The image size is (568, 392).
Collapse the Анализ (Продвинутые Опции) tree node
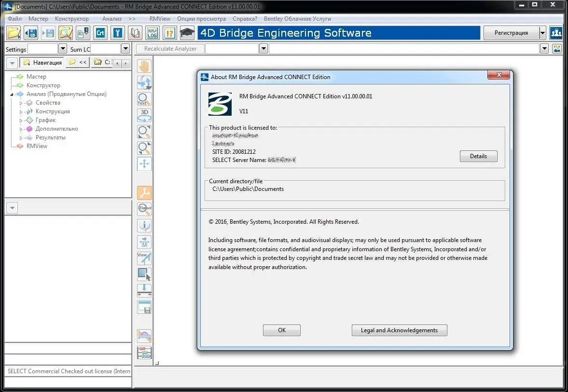12,94
